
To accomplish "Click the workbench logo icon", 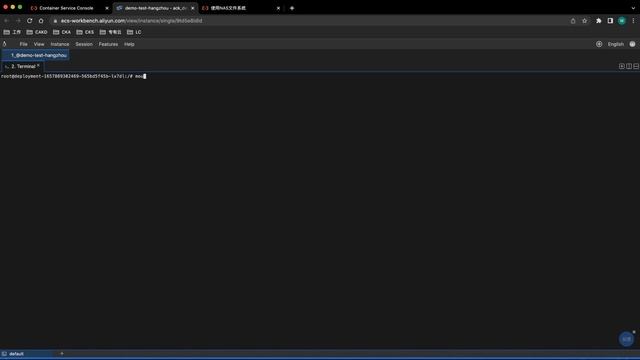I will [x=4, y=44].
